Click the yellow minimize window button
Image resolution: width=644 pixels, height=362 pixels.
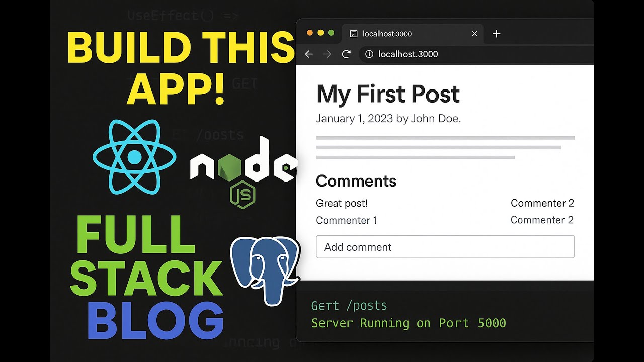coord(320,33)
